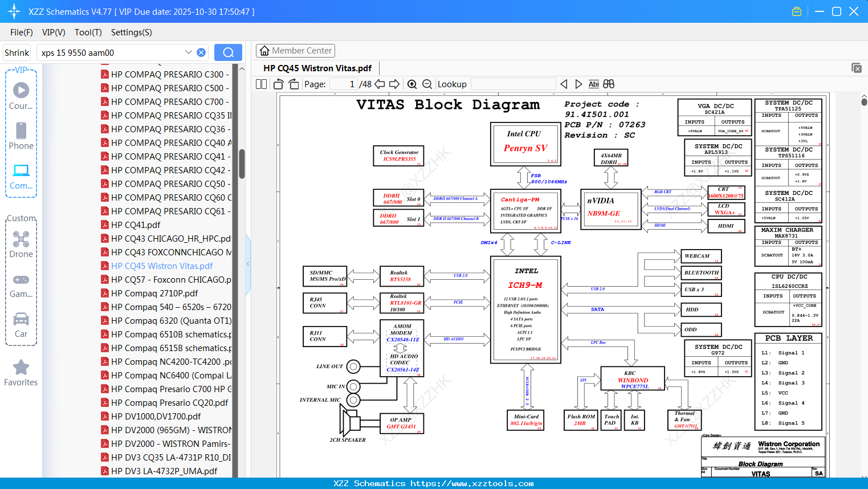Open the HP CQ41.pdf file

pyautogui.click(x=131, y=225)
